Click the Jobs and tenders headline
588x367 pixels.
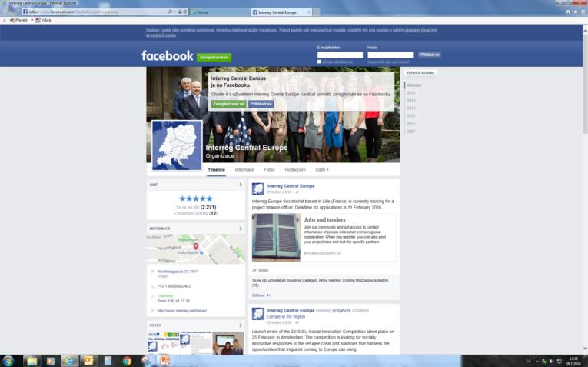tap(325, 220)
